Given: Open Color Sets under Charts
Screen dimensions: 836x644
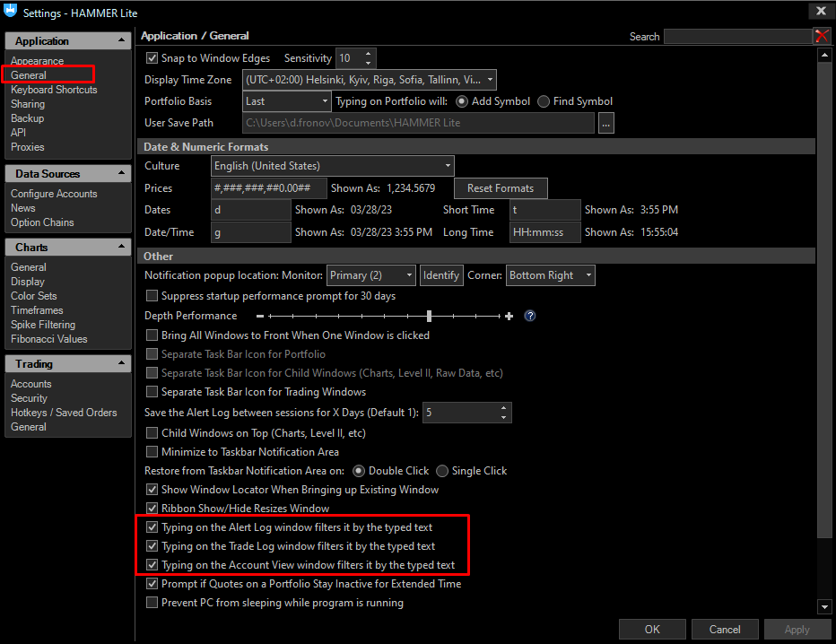Looking at the screenshot, I should click(x=33, y=296).
